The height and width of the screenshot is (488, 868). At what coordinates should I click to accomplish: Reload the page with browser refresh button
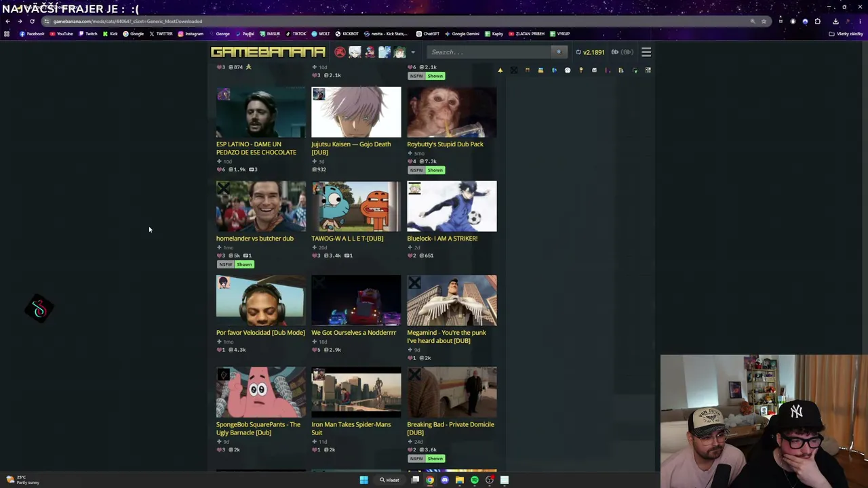point(32,21)
